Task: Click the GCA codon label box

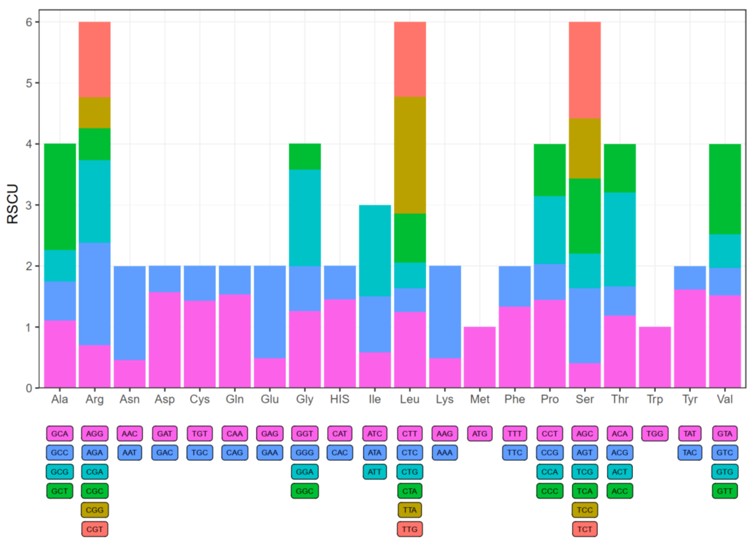Action: pyautogui.click(x=60, y=434)
